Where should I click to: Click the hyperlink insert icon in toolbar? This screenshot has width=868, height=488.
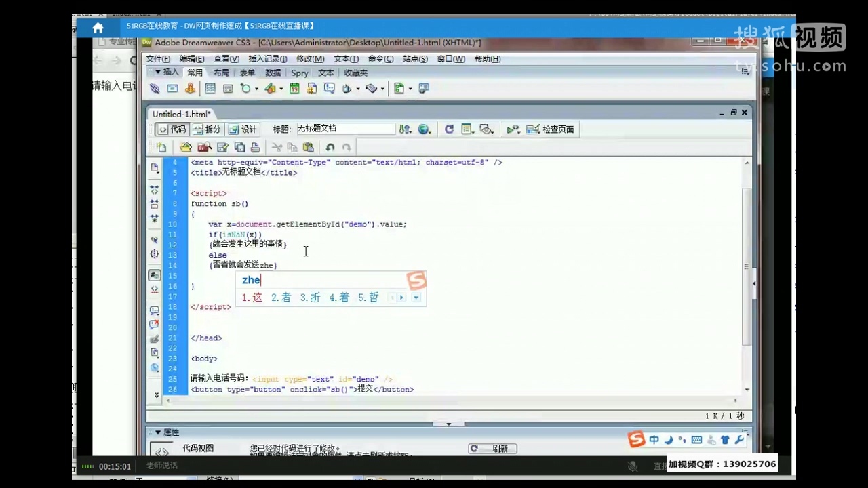point(155,89)
